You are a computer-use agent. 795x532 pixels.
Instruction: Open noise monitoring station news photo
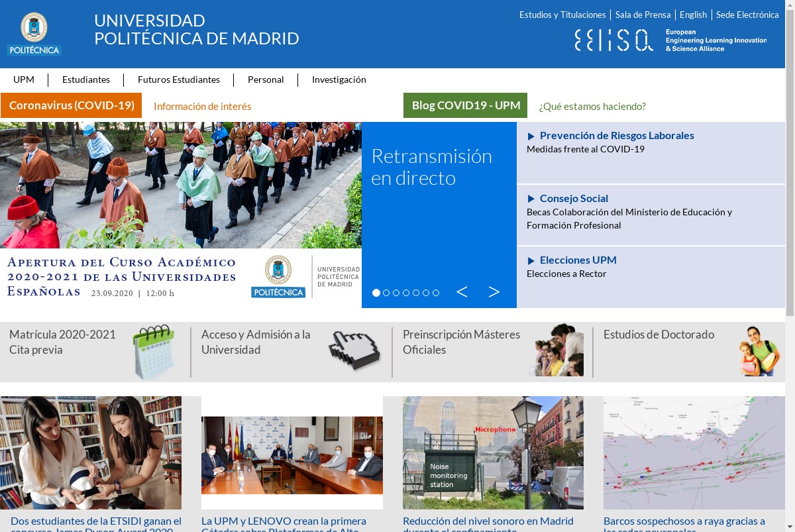494,453
